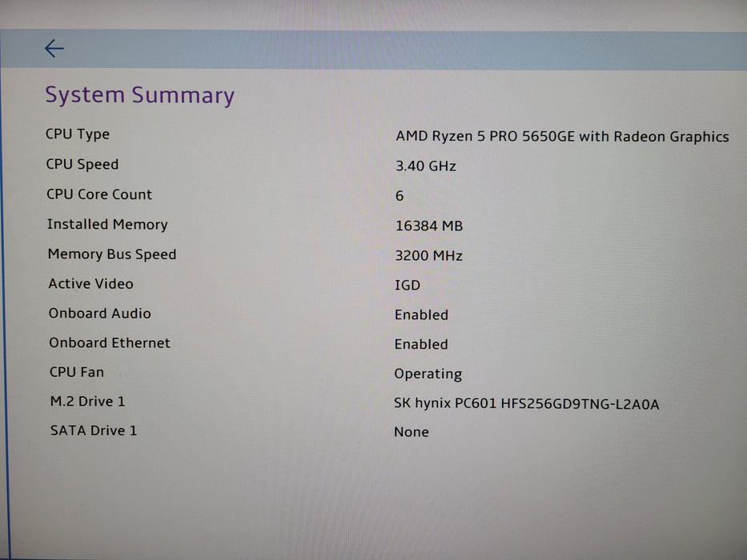Viewport: 747px width, 560px height.
Task: Click the CPU Type label
Action: click(78, 134)
